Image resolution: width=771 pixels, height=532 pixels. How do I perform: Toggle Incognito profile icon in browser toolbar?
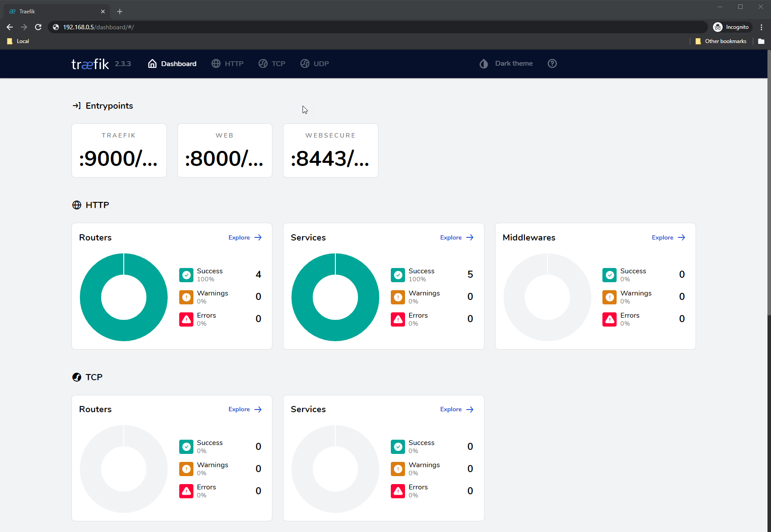718,27
